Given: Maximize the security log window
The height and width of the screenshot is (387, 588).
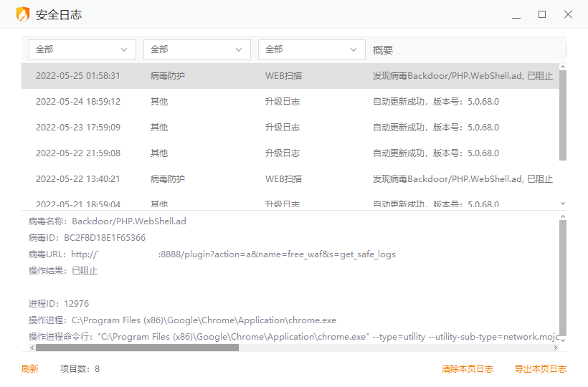Looking at the screenshot, I should coord(542,14).
